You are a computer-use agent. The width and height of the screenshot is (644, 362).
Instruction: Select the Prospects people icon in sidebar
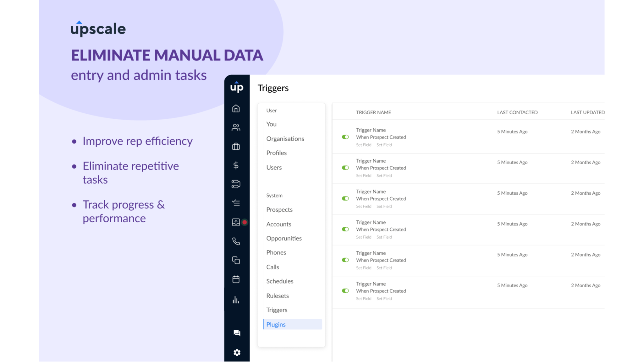tap(236, 127)
